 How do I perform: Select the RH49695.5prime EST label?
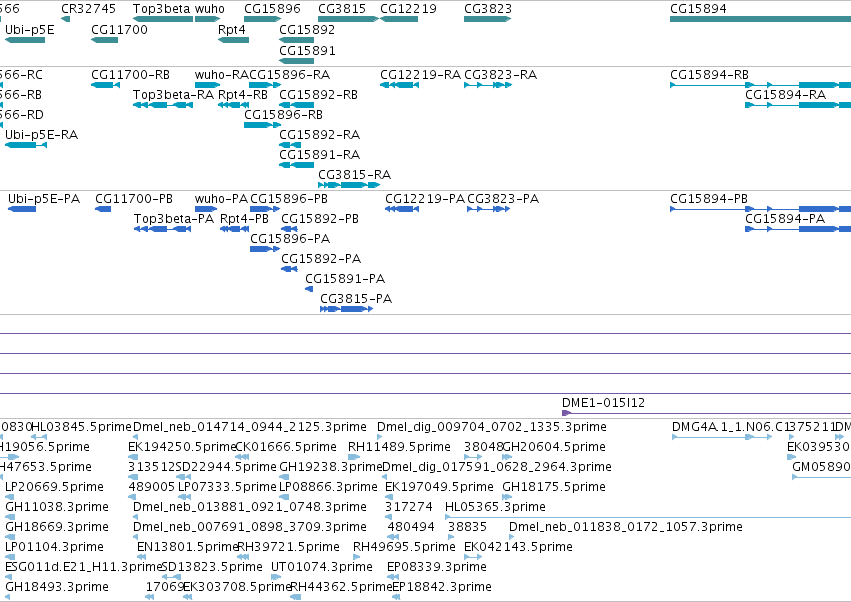[x=404, y=547]
